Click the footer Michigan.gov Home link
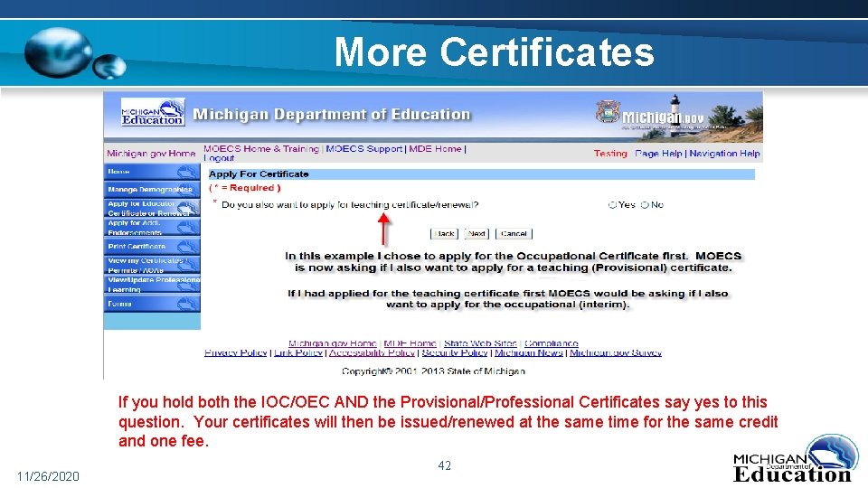The width and height of the screenshot is (868, 488). click(x=332, y=343)
